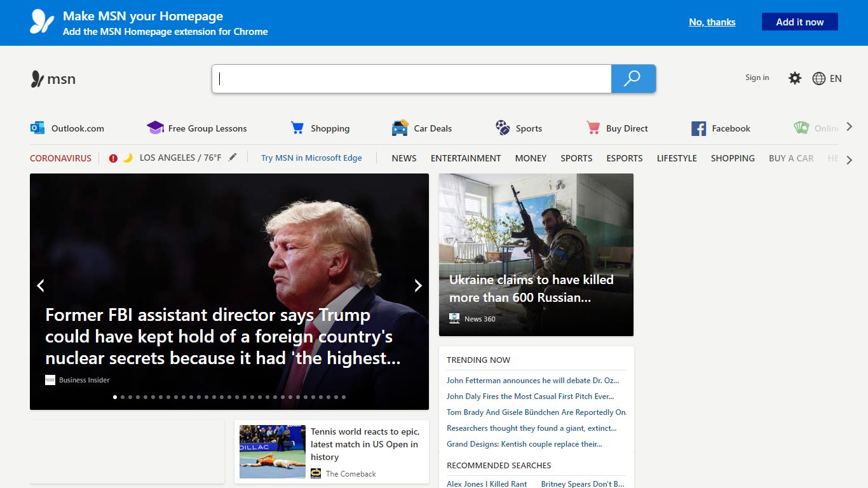This screenshot has width=868, height=488.
Task: Open the Trump FBI headline story
Action: coord(223,337)
